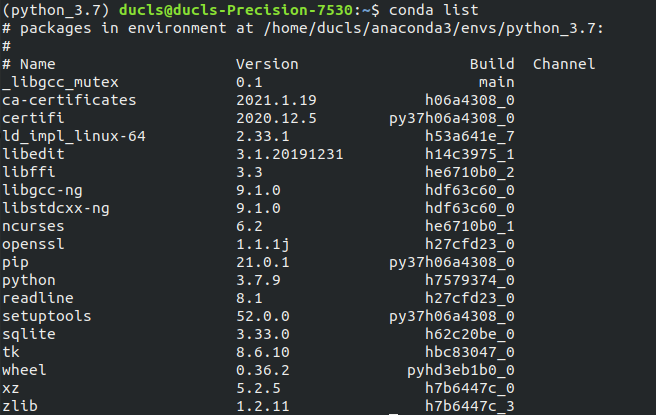Click the python version number 3.7.9

pos(258,281)
